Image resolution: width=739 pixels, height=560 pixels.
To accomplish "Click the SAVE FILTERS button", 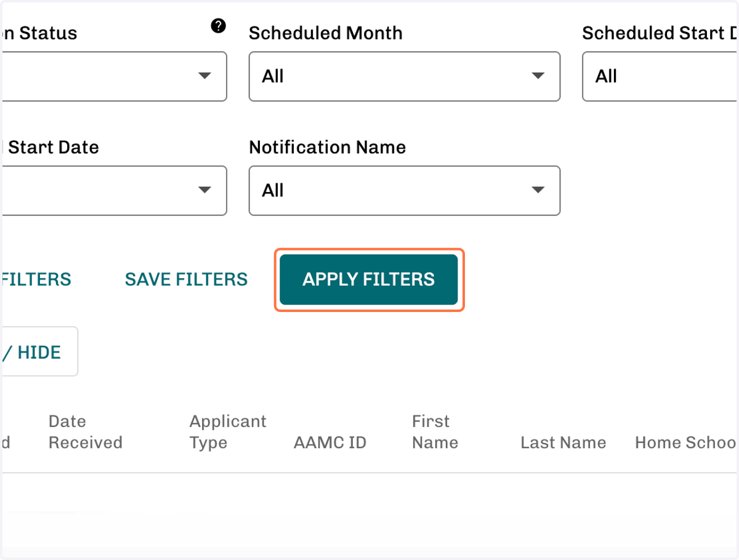I will [186, 279].
